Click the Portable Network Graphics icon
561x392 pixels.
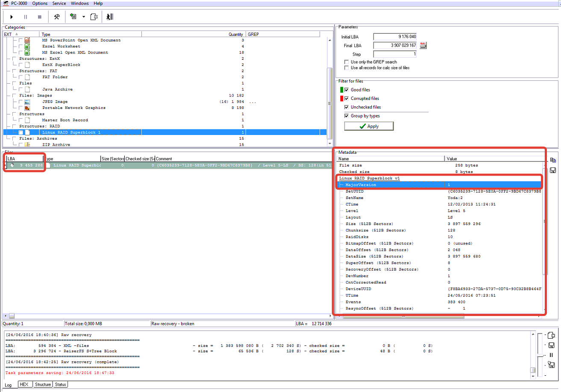point(27,108)
